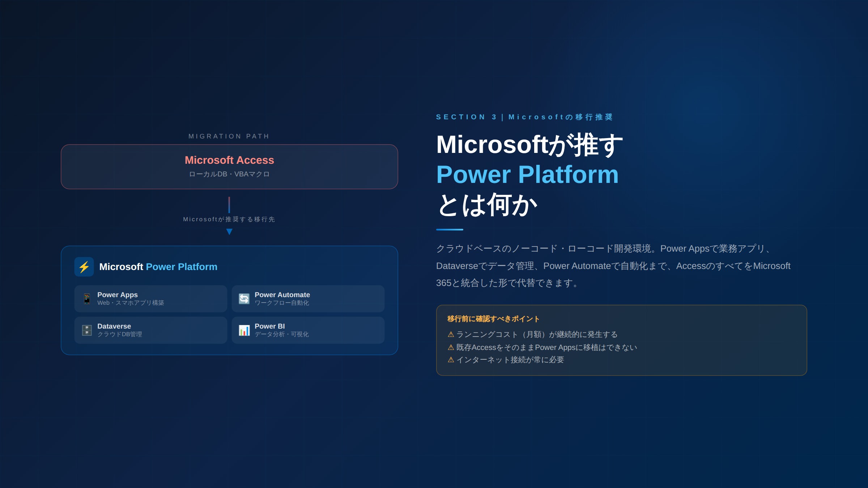Image resolution: width=868 pixels, height=488 pixels.
Task: Click the Power Platform highlighted title text
Action: tap(527, 175)
